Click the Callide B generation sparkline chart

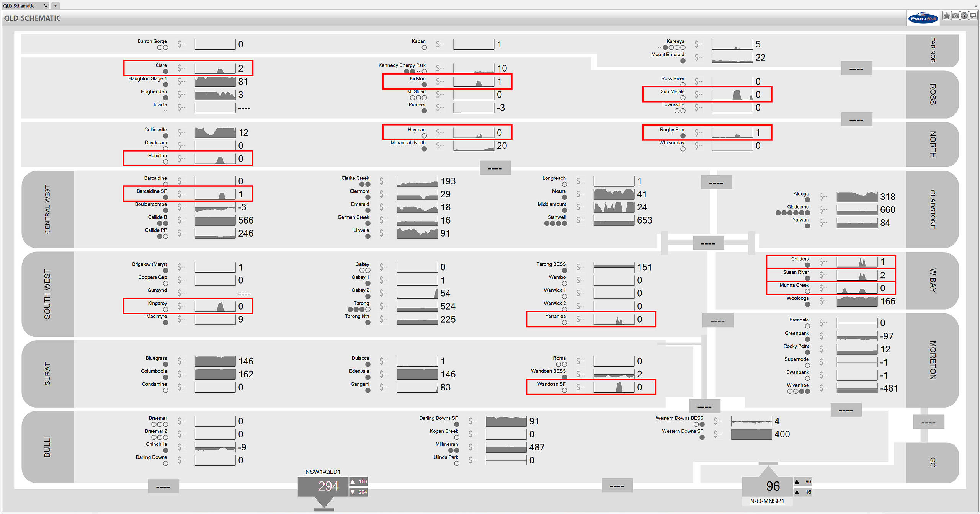point(215,220)
